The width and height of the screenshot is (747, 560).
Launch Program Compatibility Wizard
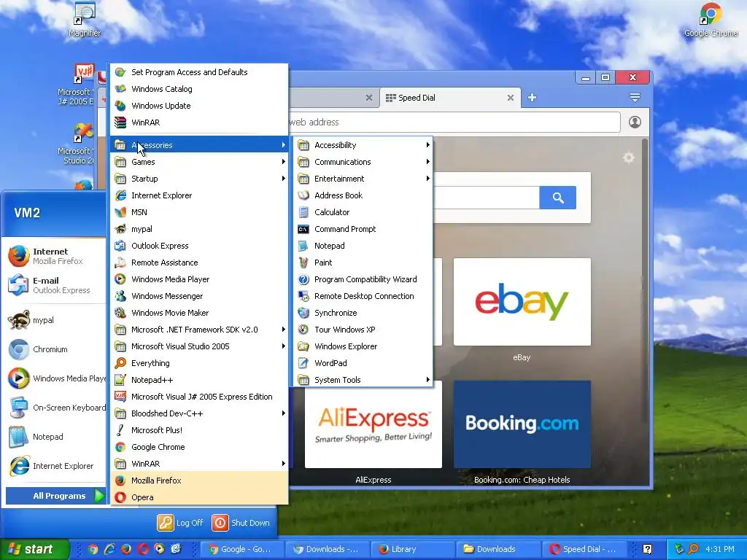click(x=363, y=279)
